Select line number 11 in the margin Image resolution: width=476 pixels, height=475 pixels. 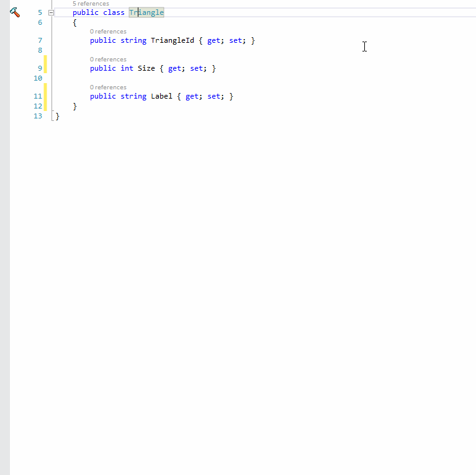[38, 97]
